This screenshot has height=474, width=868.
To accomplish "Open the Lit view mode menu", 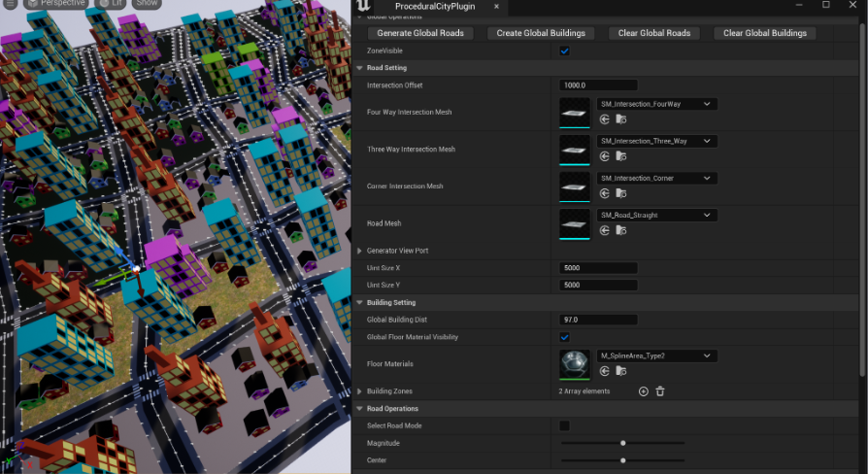I will point(110,3).
